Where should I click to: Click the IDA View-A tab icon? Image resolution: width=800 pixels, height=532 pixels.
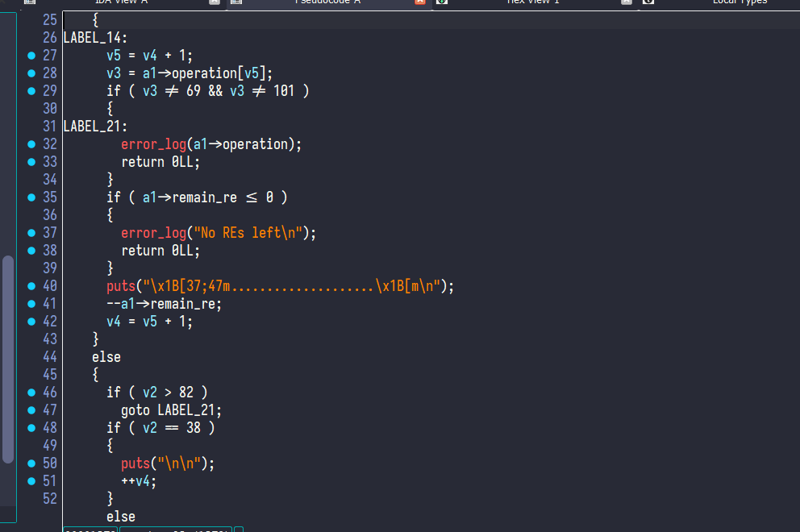point(30,2)
